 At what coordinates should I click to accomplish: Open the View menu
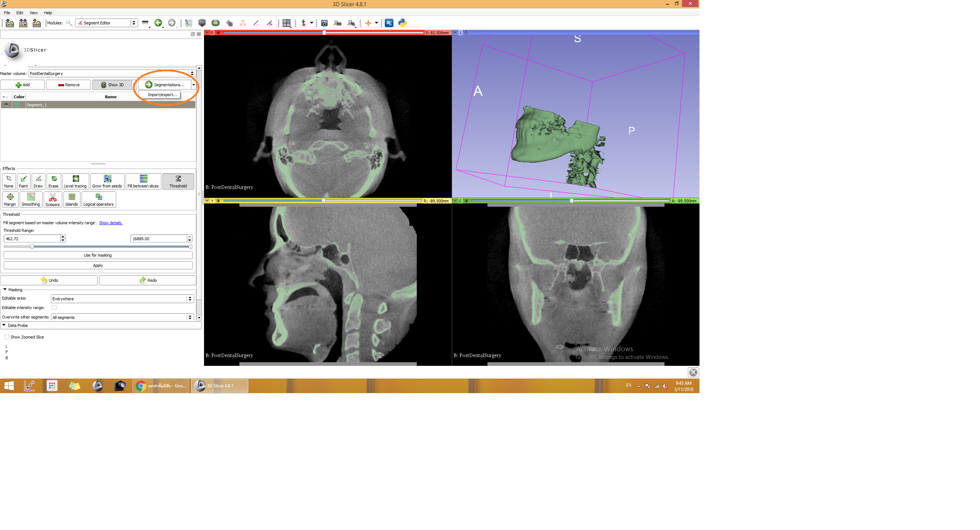coord(34,12)
